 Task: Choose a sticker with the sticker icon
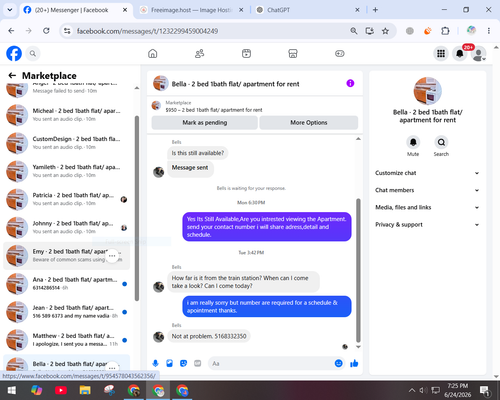point(183,363)
